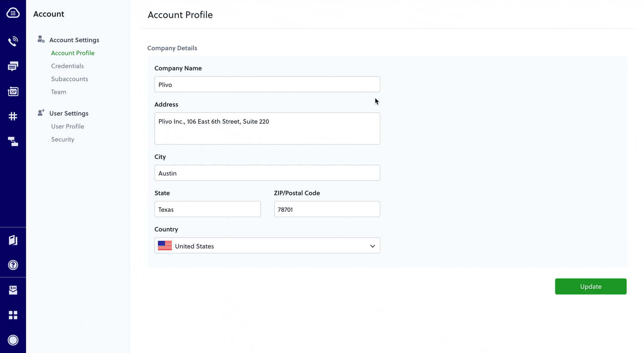Click the Plivo cloud logo icon

click(13, 13)
